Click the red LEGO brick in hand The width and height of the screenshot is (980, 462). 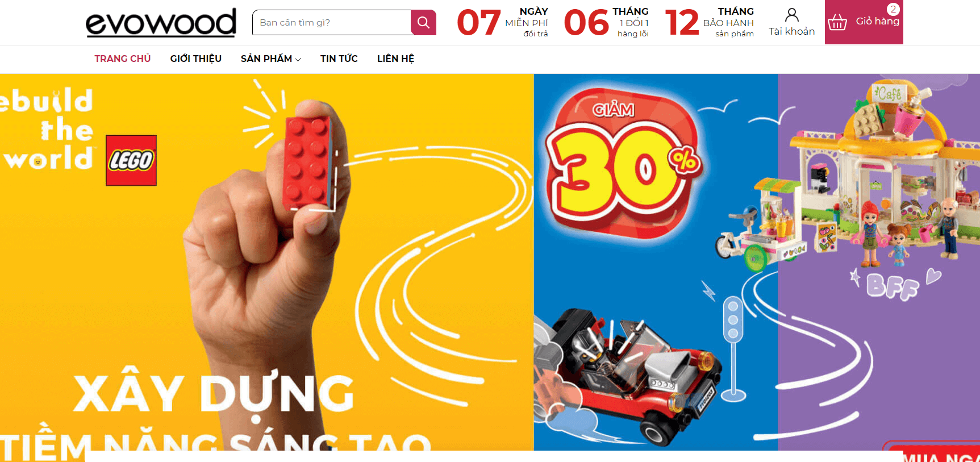(x=307, y=162)
